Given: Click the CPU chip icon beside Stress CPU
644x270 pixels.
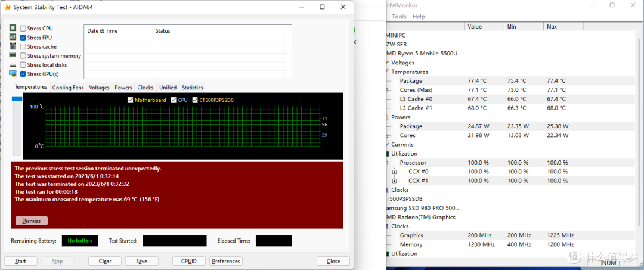Looking at the screenshot, I should point(13,29).
